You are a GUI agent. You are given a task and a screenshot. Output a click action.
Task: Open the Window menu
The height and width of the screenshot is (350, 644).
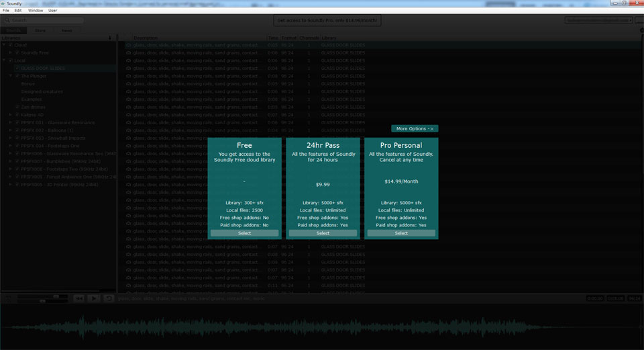coord(36,11)
